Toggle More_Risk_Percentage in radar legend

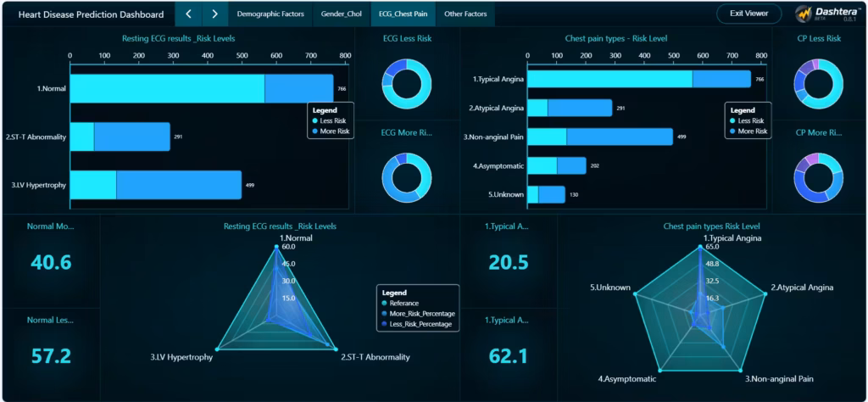click(420, 314)
